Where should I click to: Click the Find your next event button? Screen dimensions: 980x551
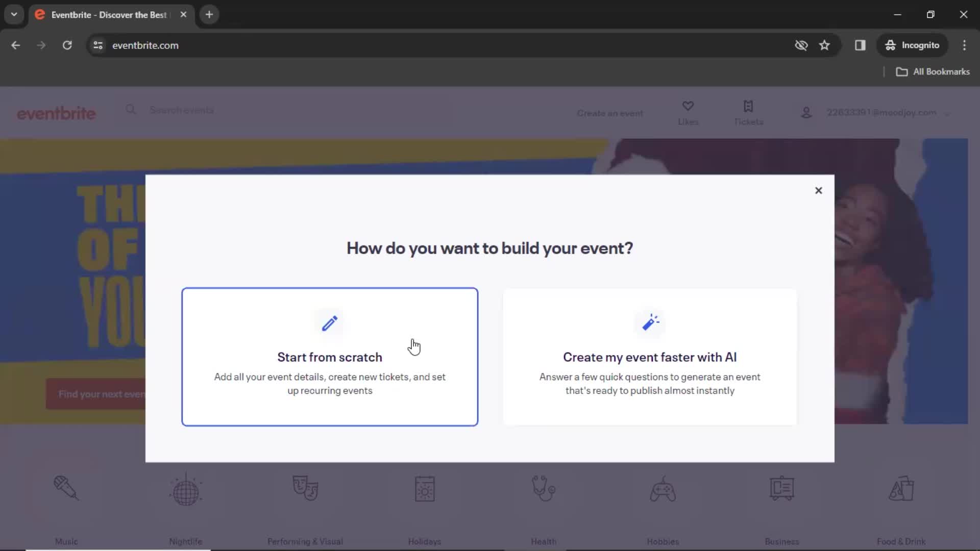click(96, 394)
